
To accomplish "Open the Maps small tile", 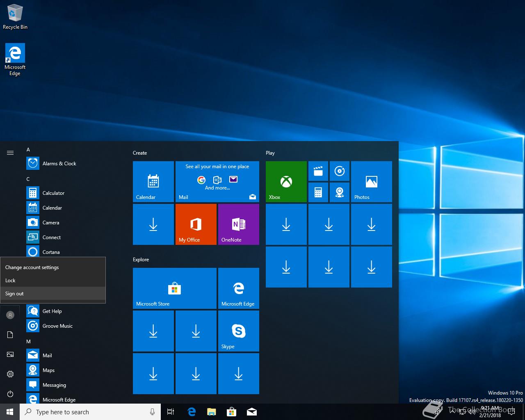I will click(340, 192).
